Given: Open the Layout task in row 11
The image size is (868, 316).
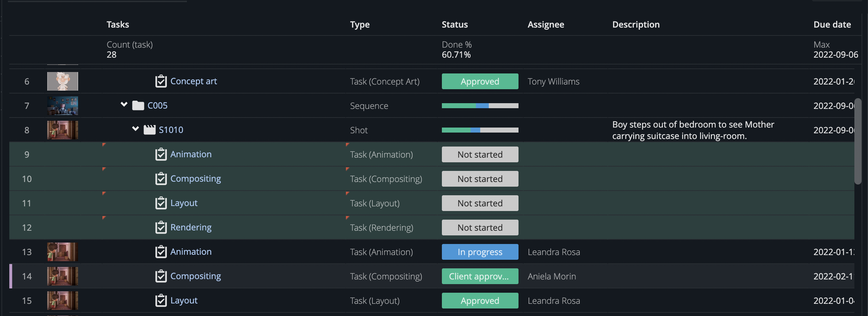Looking at the screenshot, I should (184, 203).
